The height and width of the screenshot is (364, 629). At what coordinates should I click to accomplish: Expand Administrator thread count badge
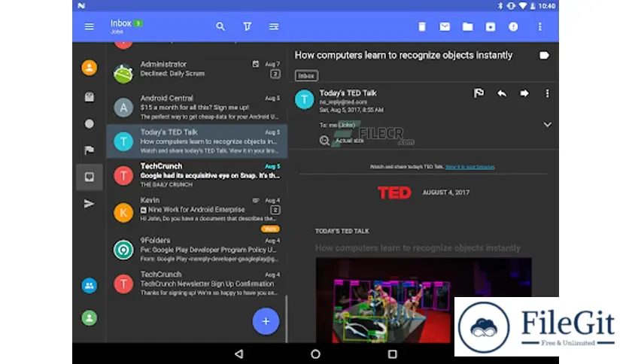275,74
